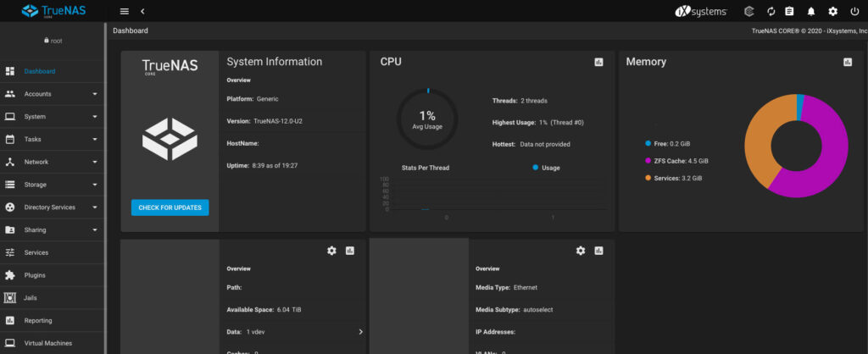Collapse sidebar with the back chevron
The height and width of the screenshot is (354, 868).
coord(142,11)
